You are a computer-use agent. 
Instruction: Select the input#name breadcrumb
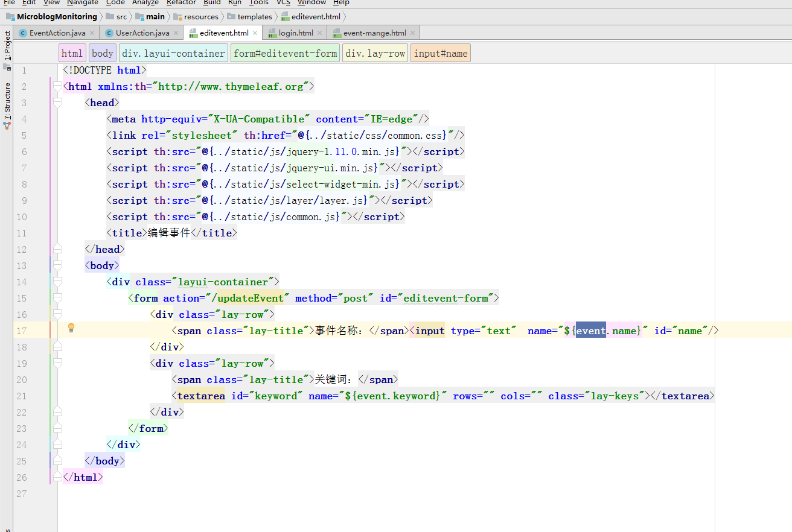pos(441,53)
